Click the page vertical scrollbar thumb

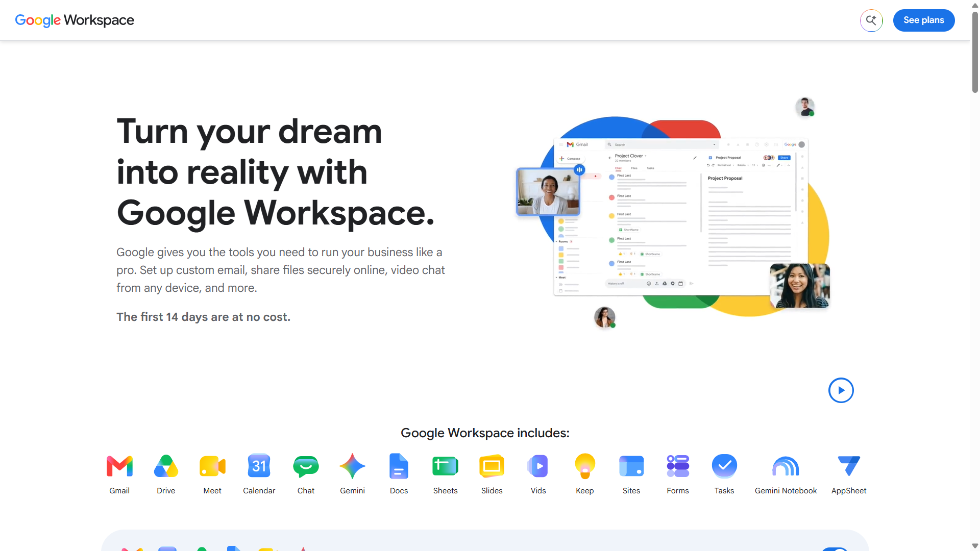975,51
